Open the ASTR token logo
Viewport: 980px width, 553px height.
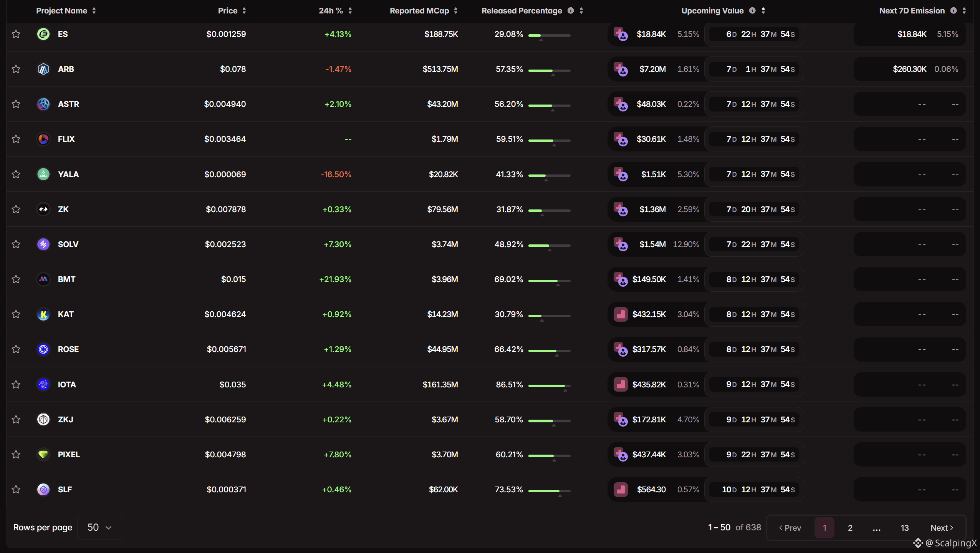[43, 104]
